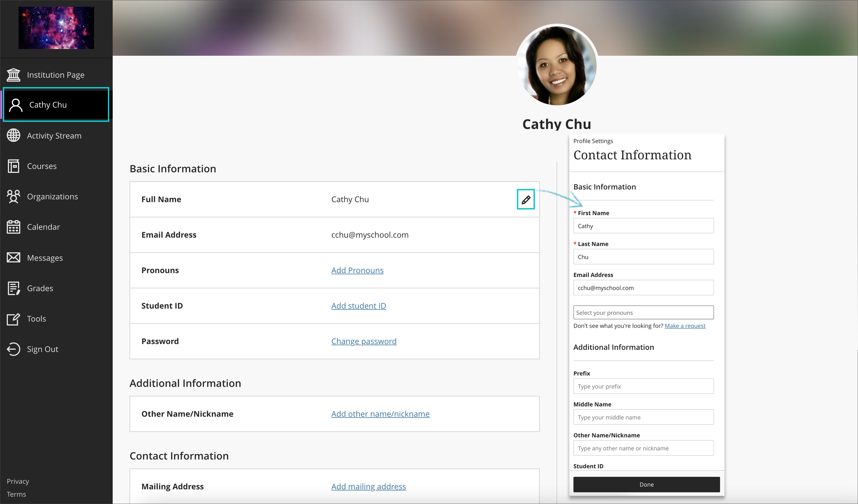
Task: Click the Add Pronouns link
Action: point(357,270)
